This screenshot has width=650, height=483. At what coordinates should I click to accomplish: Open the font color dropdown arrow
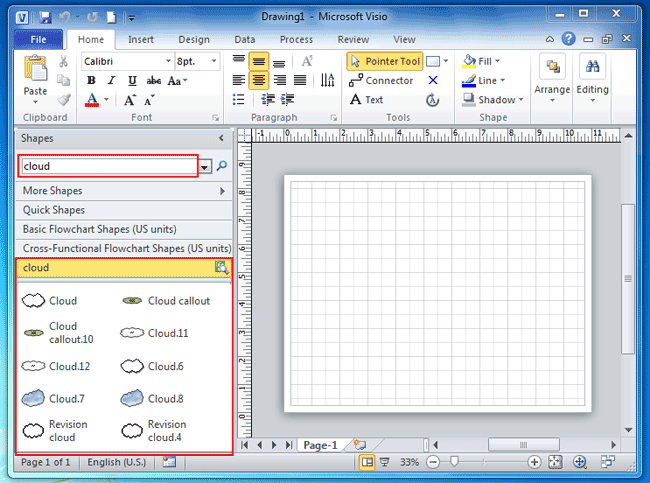107,100
